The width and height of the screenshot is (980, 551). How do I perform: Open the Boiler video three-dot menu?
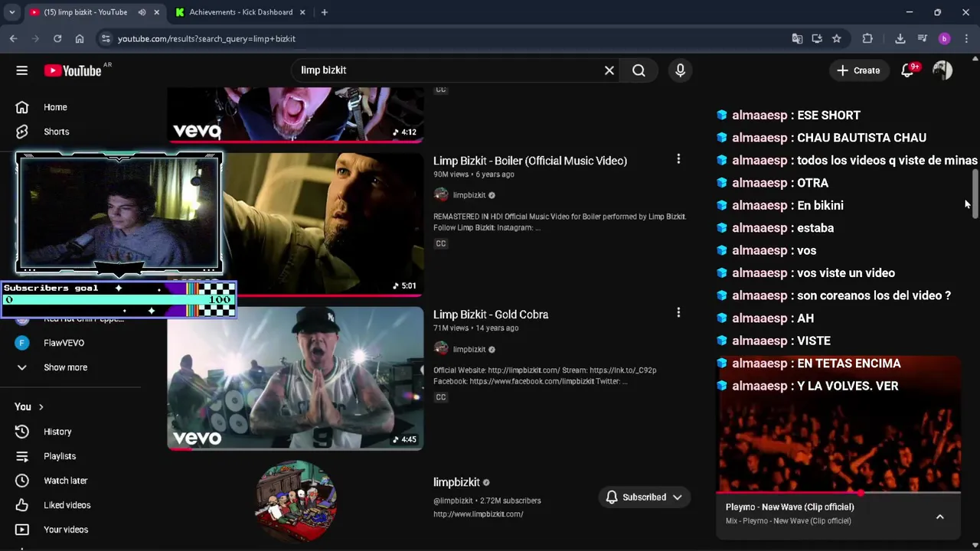[678, 159]
